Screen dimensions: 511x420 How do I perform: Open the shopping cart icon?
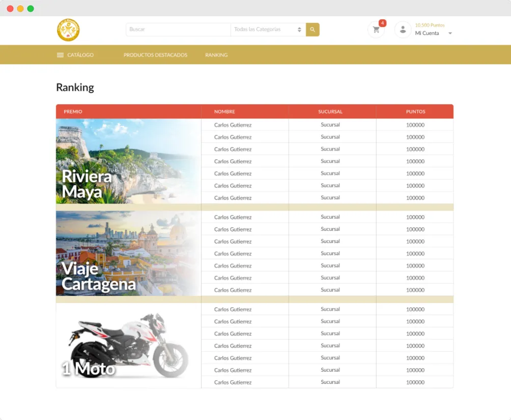[376, 30]
